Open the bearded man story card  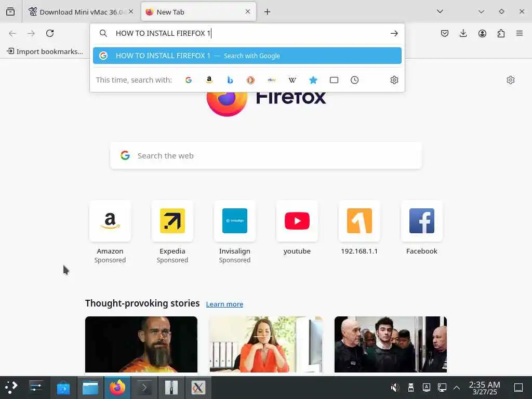click(x=141, y=344)
